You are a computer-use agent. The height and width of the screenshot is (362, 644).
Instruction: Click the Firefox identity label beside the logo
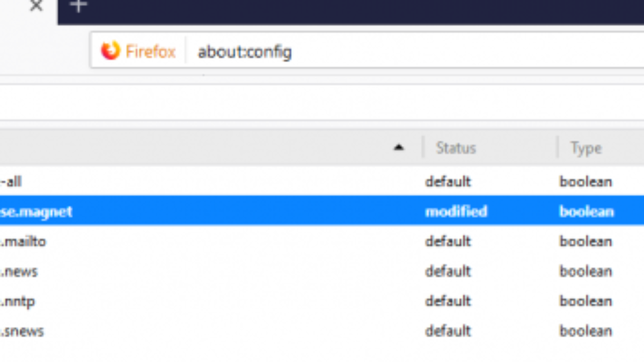pos(150,51)
